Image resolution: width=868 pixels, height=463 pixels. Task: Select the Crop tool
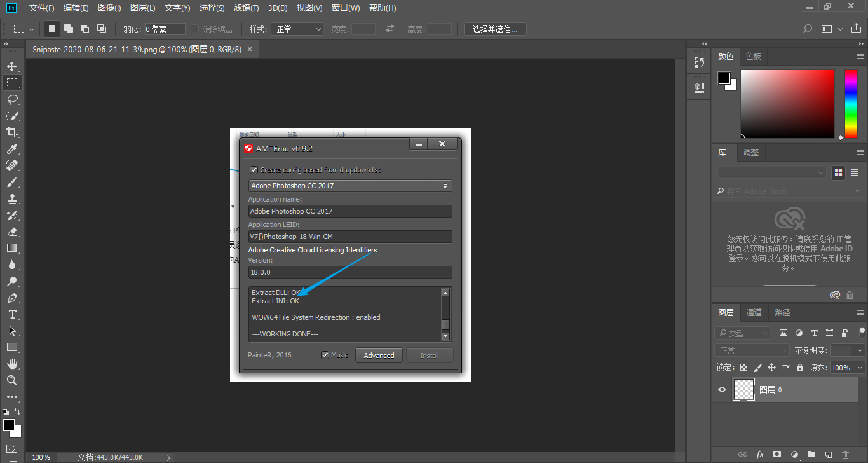12,132
